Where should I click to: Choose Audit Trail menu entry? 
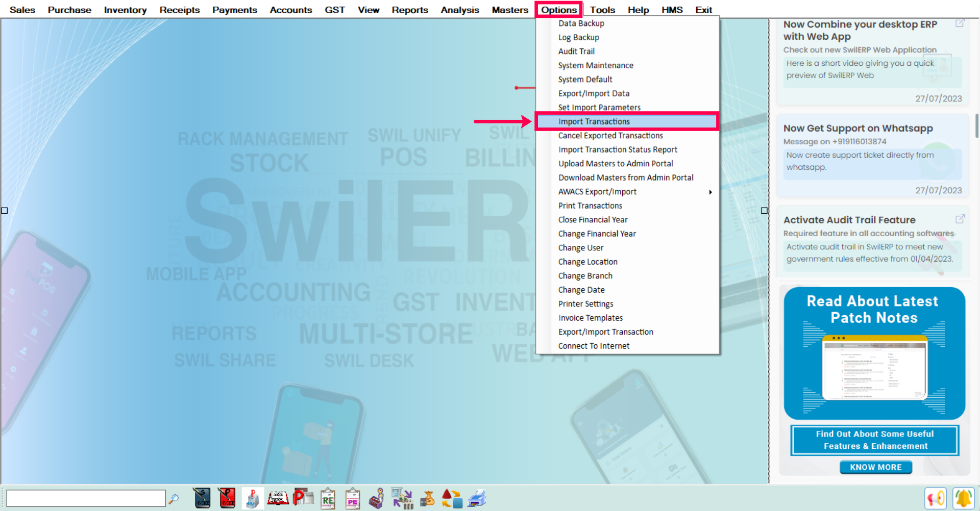(x=627, y=52)
